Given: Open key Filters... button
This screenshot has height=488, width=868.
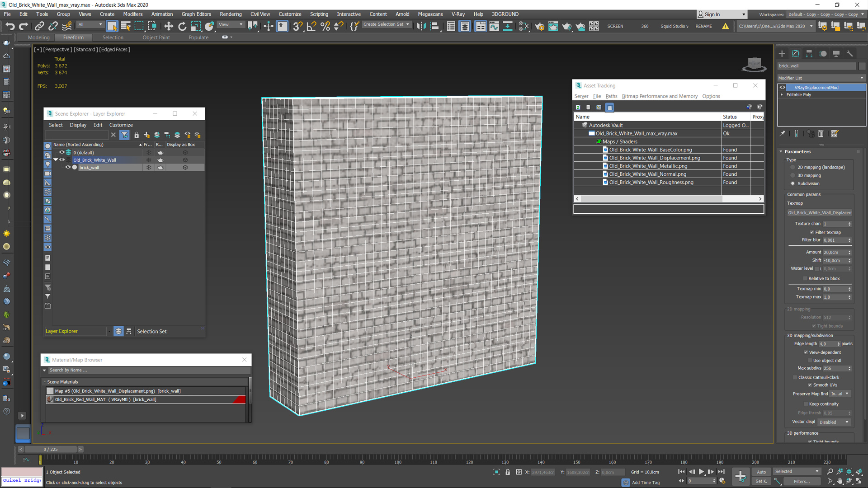Looking at the screenshot, I should (x=802, y=481).
